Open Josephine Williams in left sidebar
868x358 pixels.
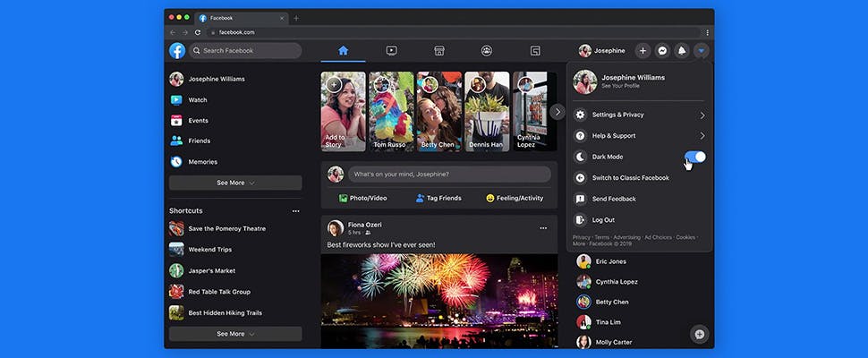click(x=236, y=79)
